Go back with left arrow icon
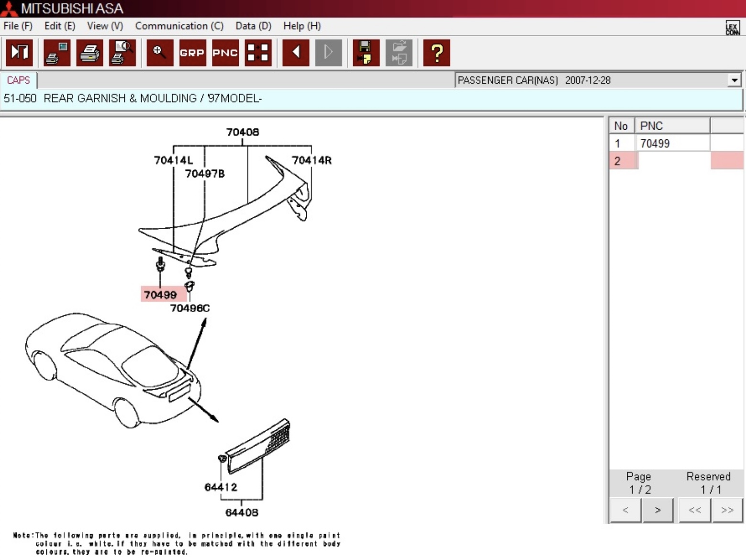This screenshot has height=560, width=746. (296, 53)
